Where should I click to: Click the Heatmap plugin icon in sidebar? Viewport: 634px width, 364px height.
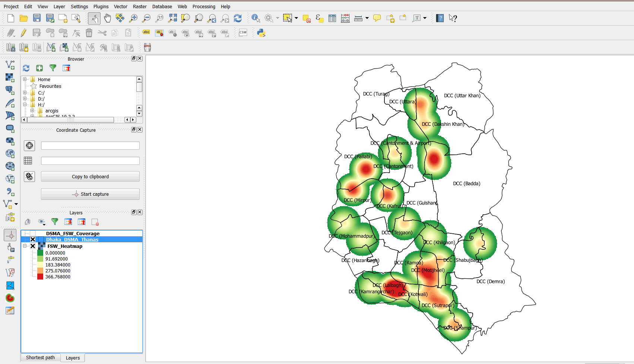click(x=10, y=298)
